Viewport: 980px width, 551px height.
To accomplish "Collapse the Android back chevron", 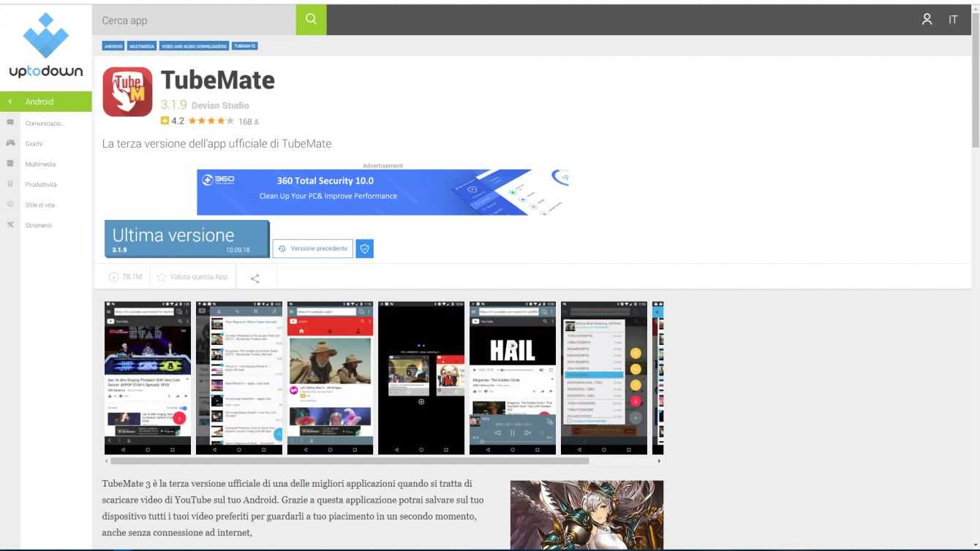I will click(x=10, y=102).
